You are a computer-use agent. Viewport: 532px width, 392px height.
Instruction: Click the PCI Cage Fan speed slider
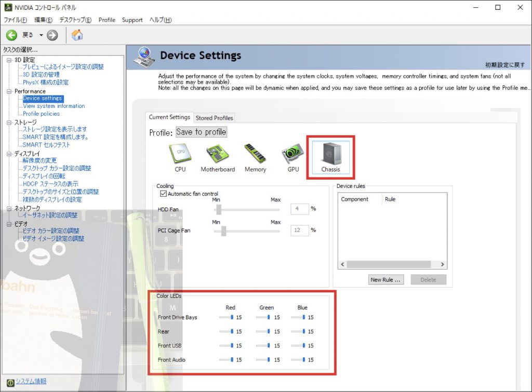(x=247, y=231)
